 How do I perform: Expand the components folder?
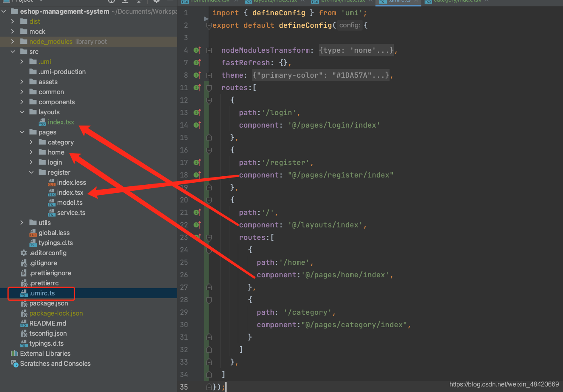point(22,102)
